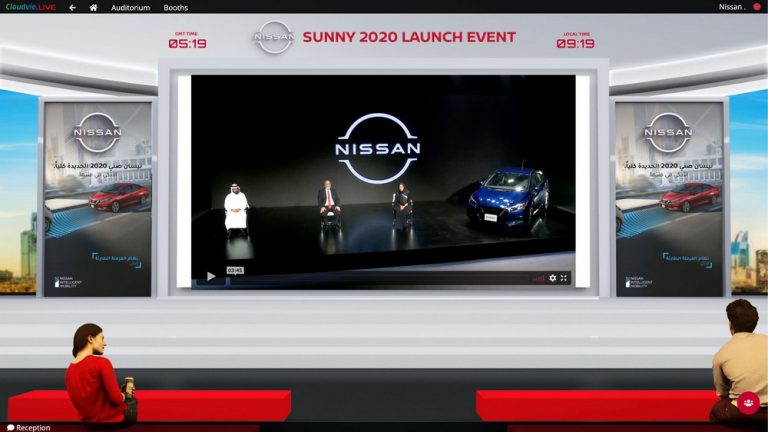This screenshot has width=768, height=432.
Task: Click the right Nissan Sunny banner
Action: click(668, 198)
